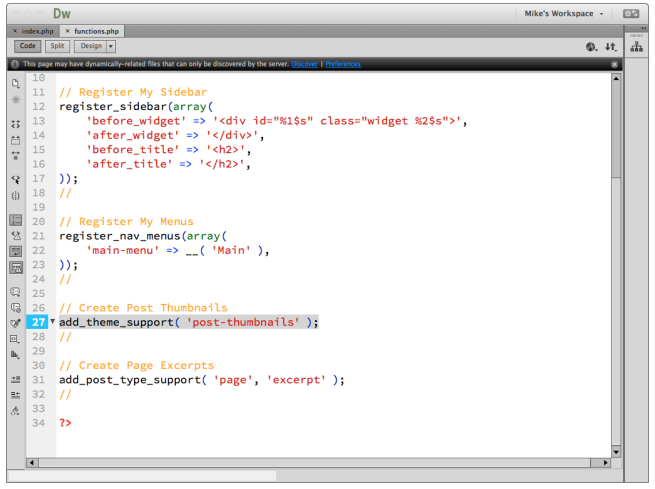655x489 pixels.
Task: Click line number 12
Action: coord(38,106)
